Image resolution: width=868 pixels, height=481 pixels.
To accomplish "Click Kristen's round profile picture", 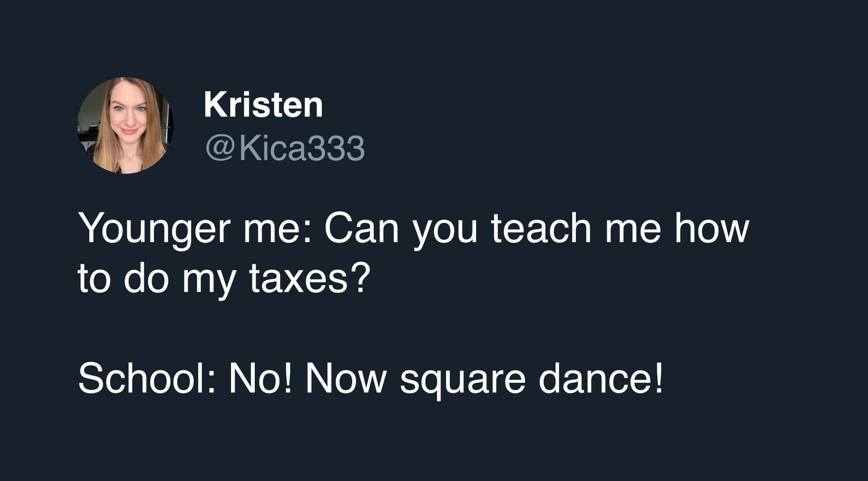I will click(x=125, y=125).
